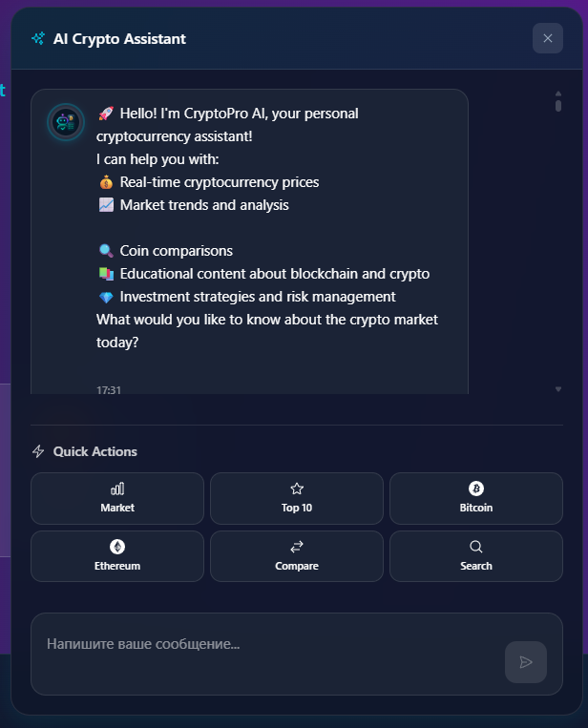Click the "Coin comparisons" line in the greeting

click(x=177, y=251)
